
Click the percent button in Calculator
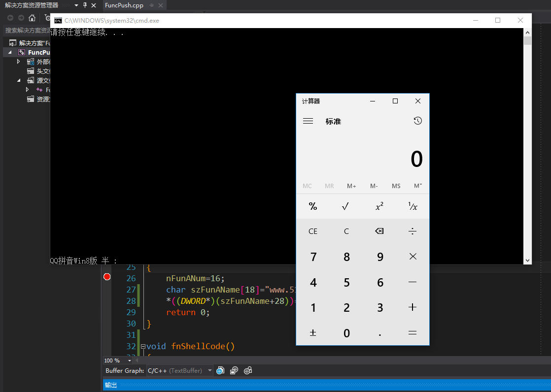point(313,206)
